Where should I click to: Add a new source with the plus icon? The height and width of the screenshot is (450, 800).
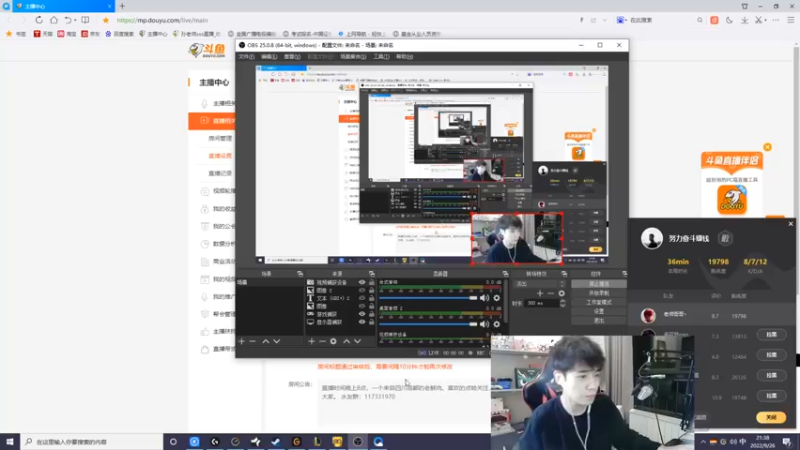coord(311,341)
